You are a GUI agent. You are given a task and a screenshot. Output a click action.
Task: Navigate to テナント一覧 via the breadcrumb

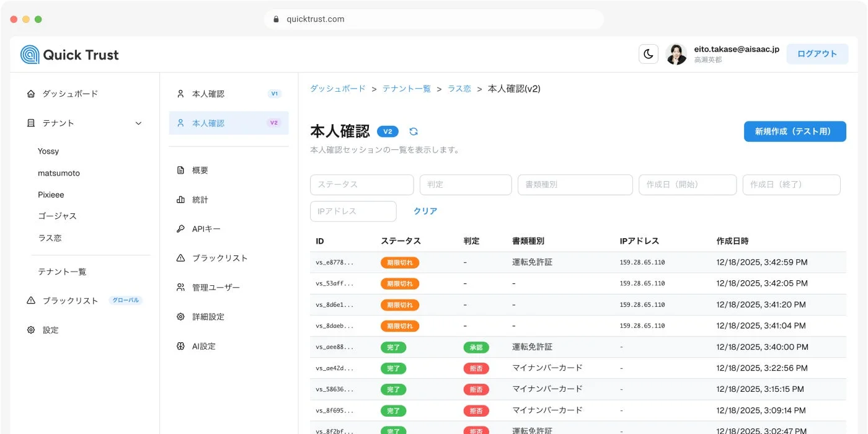(x=406, y=89)
